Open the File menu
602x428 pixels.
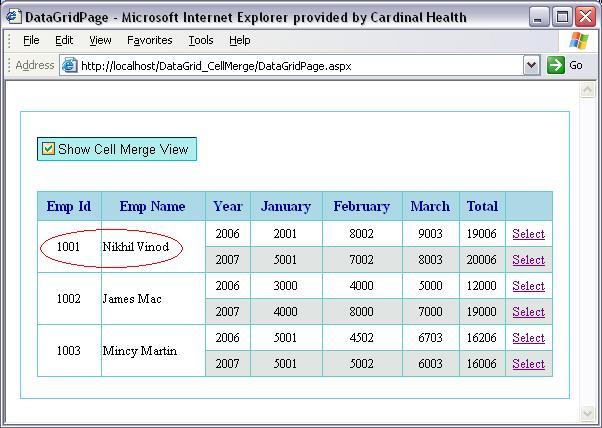[x=31, y=40]
